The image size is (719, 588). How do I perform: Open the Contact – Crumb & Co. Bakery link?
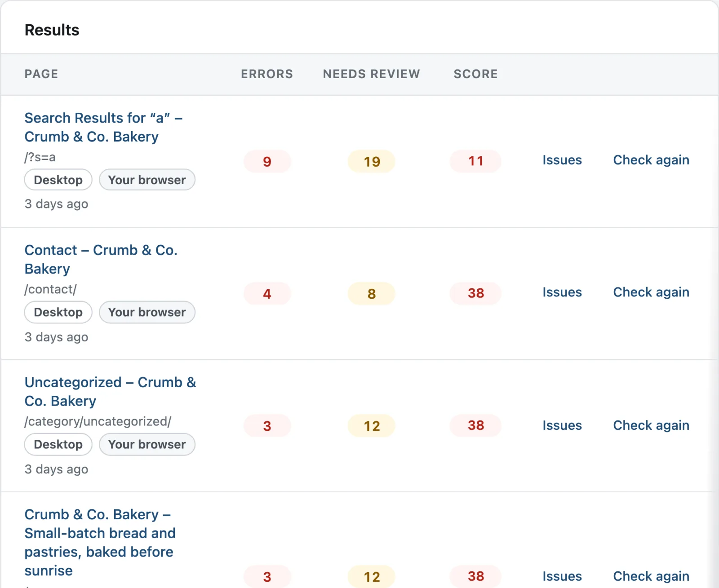[101, 259]
